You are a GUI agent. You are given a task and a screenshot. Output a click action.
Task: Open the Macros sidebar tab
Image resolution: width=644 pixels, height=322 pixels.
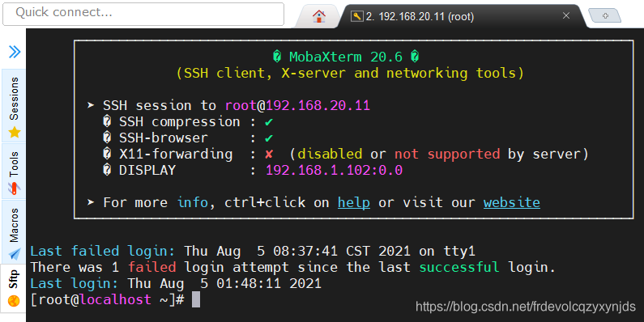coord(14,231)
